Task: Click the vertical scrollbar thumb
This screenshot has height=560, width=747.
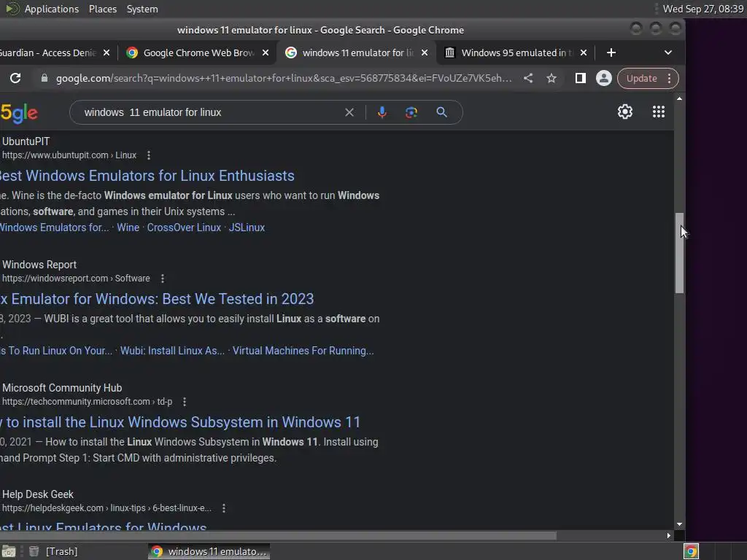Action: click(x=679, y=253)
